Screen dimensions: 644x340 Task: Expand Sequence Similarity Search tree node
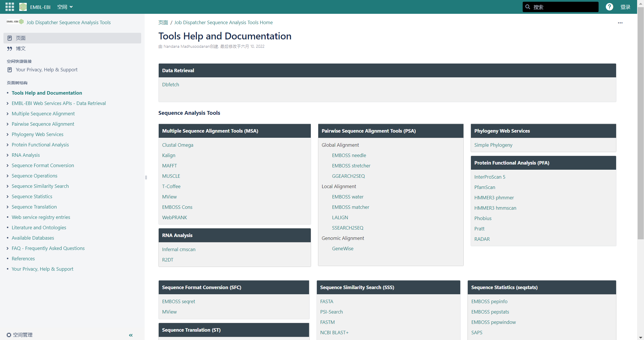click(7, 186)
